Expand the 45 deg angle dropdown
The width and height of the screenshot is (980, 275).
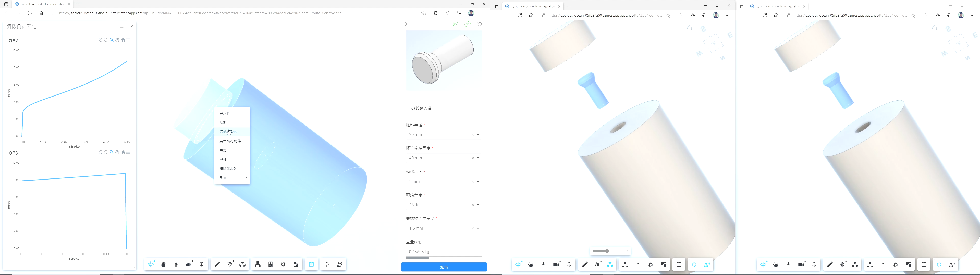tap(478, 205)
